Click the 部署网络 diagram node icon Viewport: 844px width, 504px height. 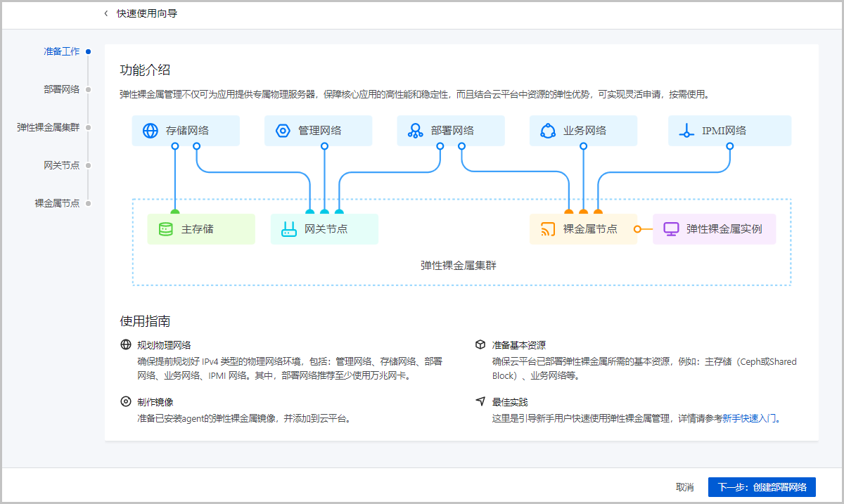(x=415, y=131)
